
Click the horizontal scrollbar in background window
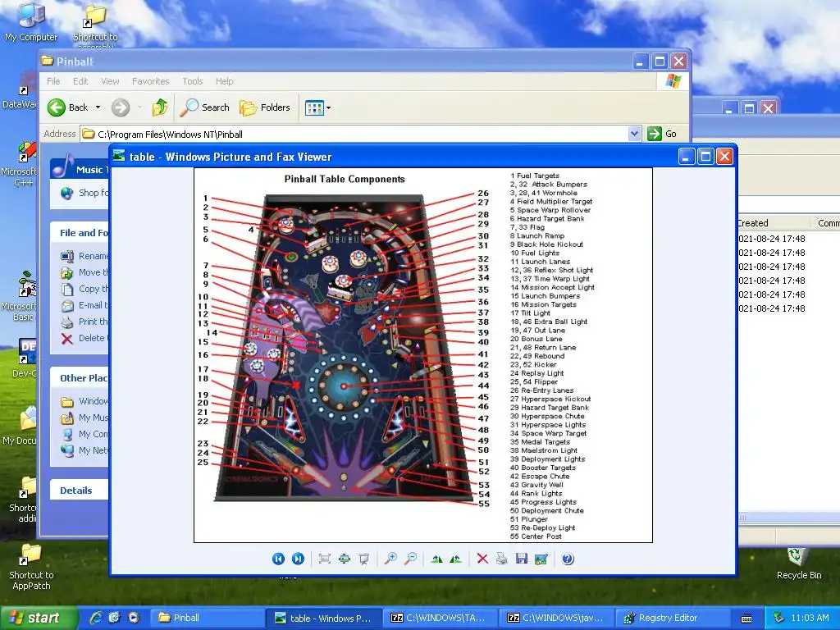click(x=788, y=518)
